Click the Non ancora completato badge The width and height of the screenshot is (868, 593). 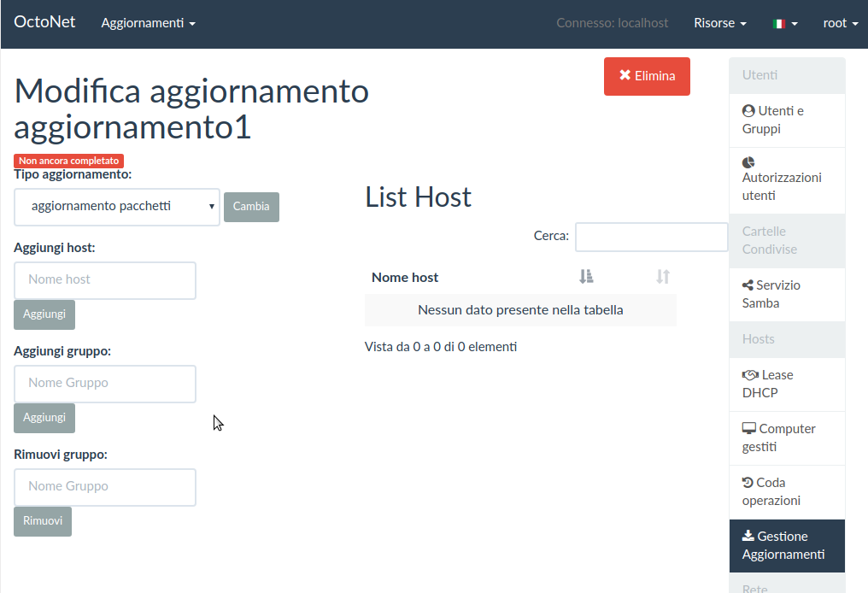68,161
